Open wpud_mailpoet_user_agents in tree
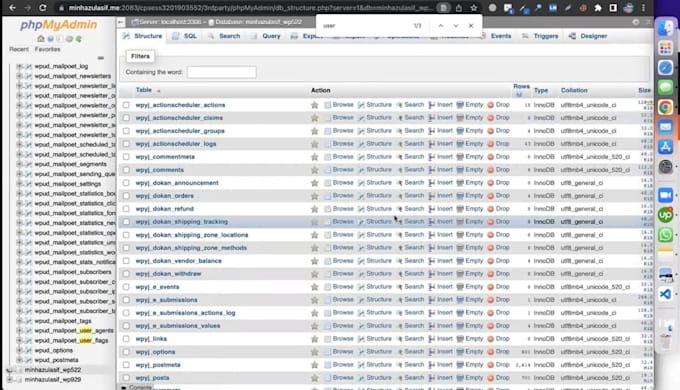 pos(74,331)
